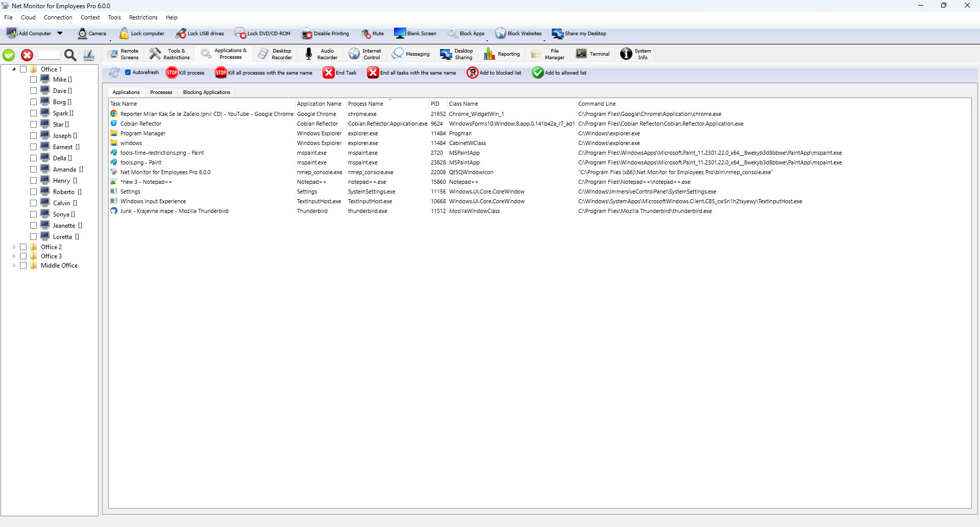Select the Office 2 group checkbox
Viewport: 980px width, 527px height.
(x=23, y=247)
